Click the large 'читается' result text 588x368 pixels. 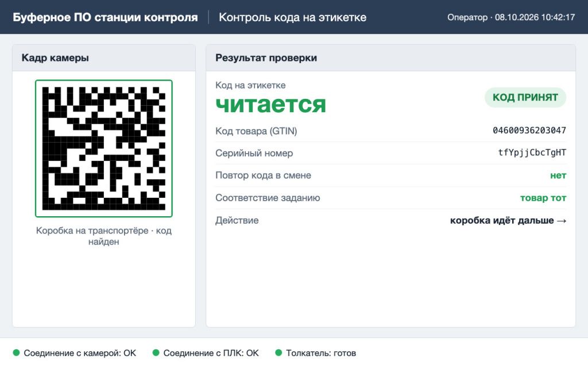click(x=271, y=105)
